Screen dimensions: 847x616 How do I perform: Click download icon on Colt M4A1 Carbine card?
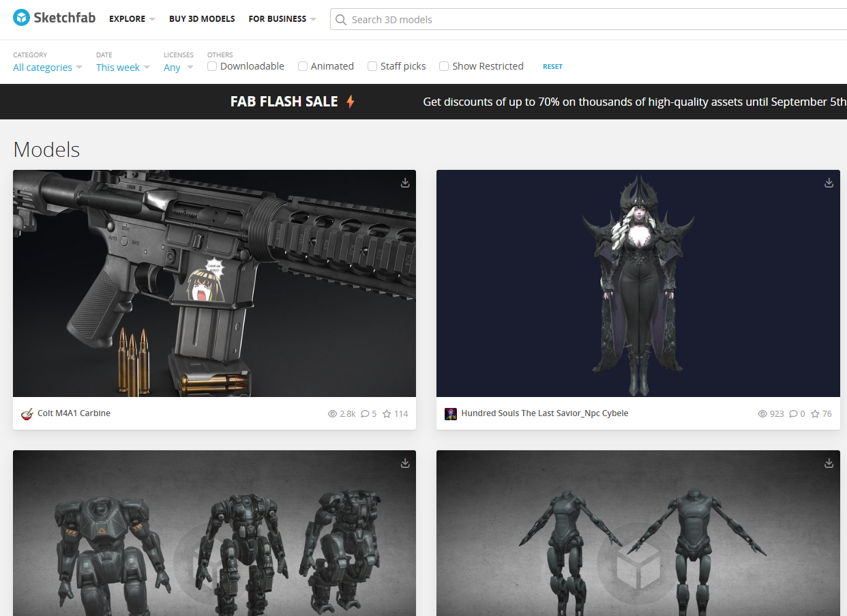tap(405, 183)
